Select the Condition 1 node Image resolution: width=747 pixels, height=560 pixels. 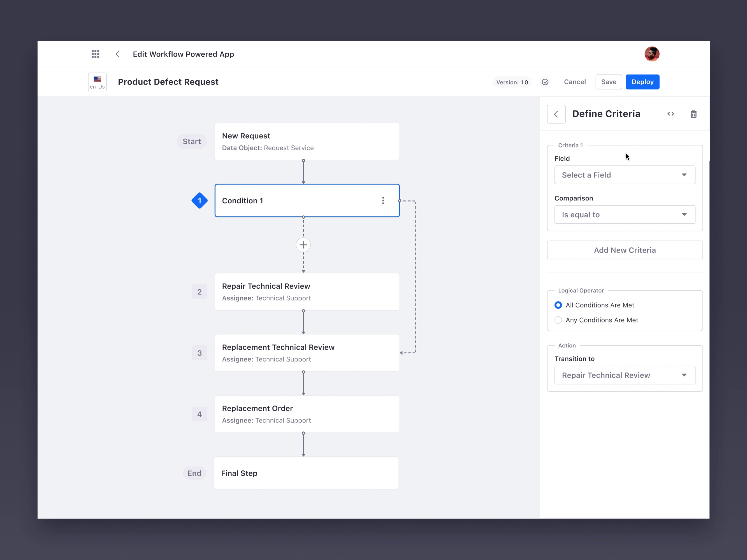coord(307,200)
